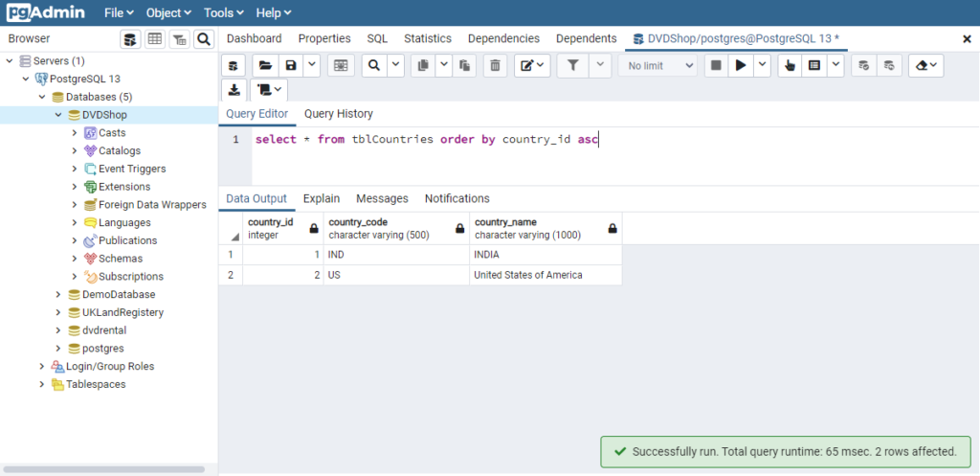Click the Explain hand pointer icon
This screenshot has height=476, width=980.
click(790, 66)
